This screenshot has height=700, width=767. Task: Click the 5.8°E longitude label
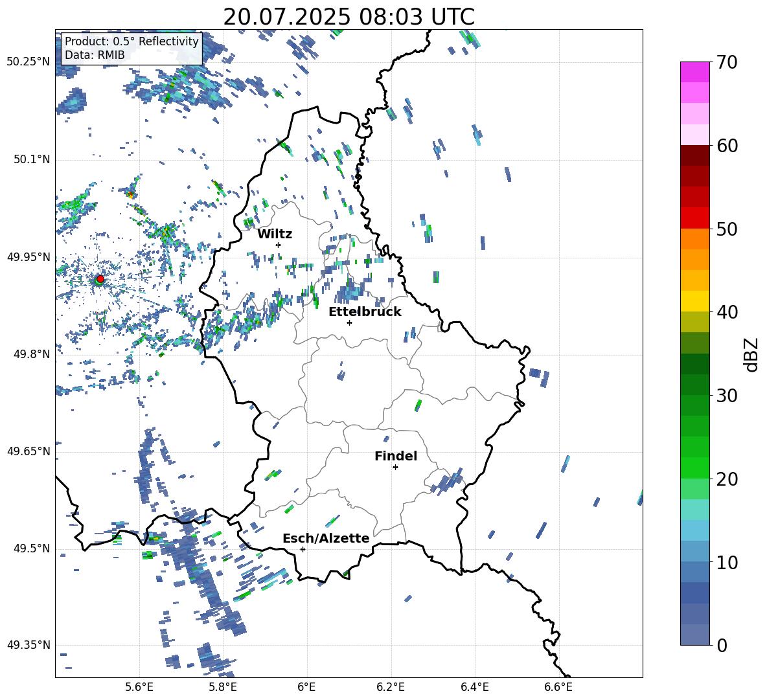point(223,687)
